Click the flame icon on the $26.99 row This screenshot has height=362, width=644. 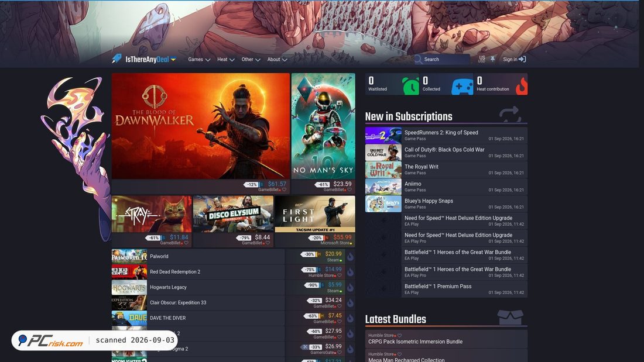coord(350,349)
